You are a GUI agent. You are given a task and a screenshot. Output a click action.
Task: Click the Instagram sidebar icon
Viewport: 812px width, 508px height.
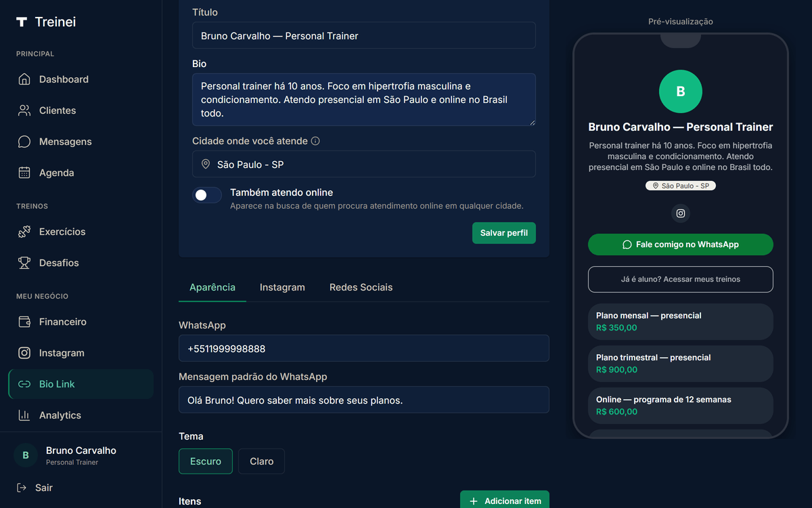(24, 353)
